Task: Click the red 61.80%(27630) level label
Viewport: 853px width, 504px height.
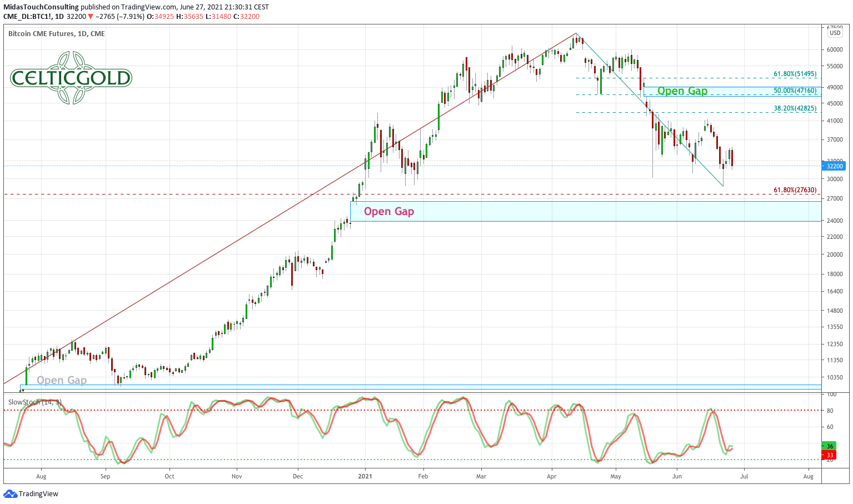Action: [795, 190]
